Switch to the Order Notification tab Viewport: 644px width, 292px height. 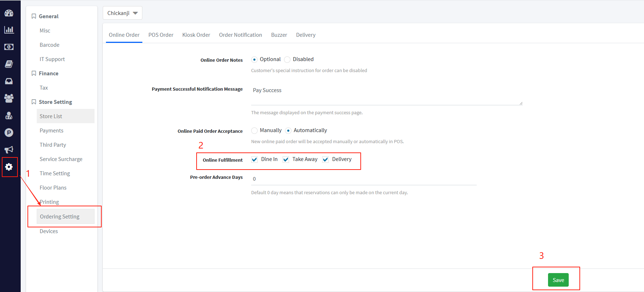pos(240,35)
